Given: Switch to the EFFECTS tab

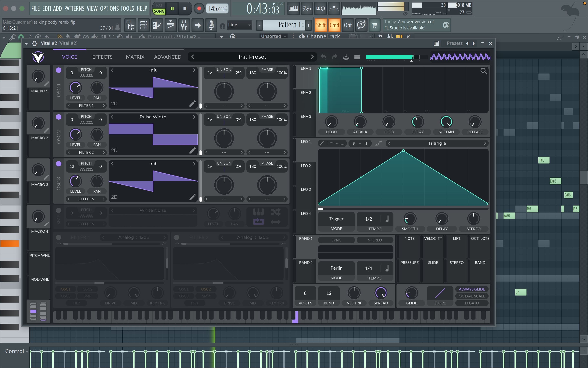Looking at the screenshot, I should (x=102, y=57).
